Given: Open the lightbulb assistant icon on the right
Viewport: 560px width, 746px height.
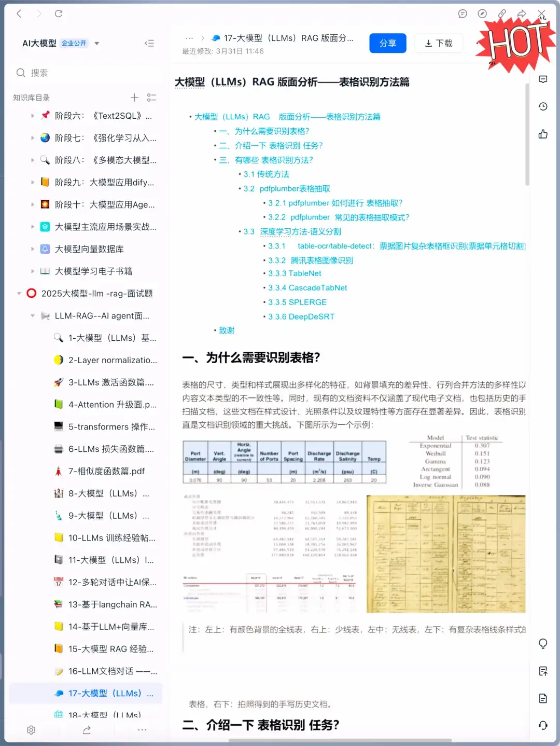Looking at the screenshot, I should [x=542, y=643].
